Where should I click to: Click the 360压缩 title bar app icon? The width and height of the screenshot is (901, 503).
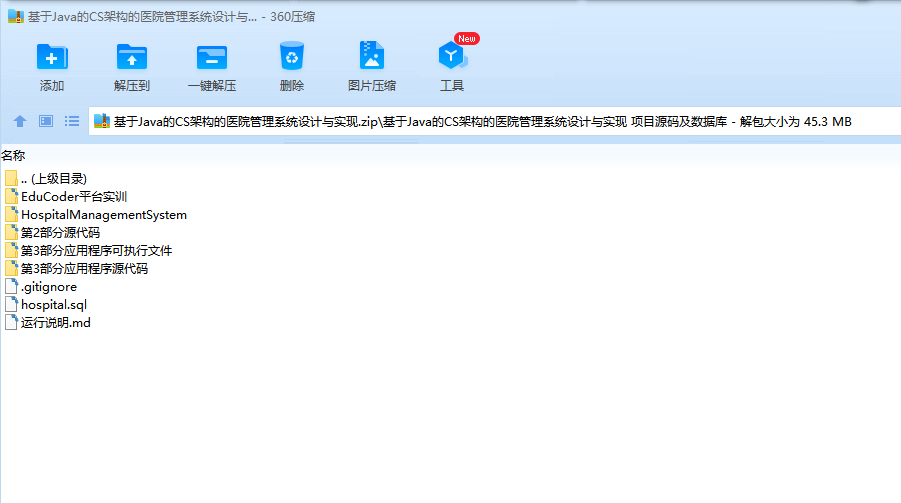coord(16,17)
